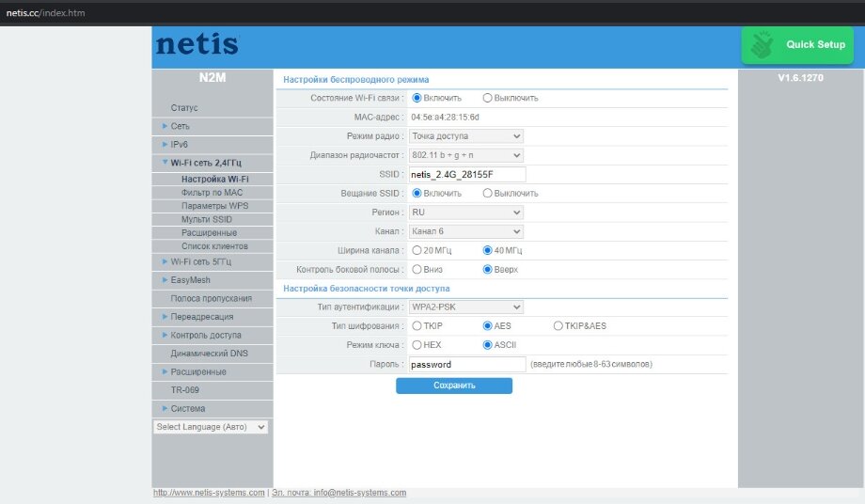
Task: Select Вниз sideband option
Action: (417, 270)
